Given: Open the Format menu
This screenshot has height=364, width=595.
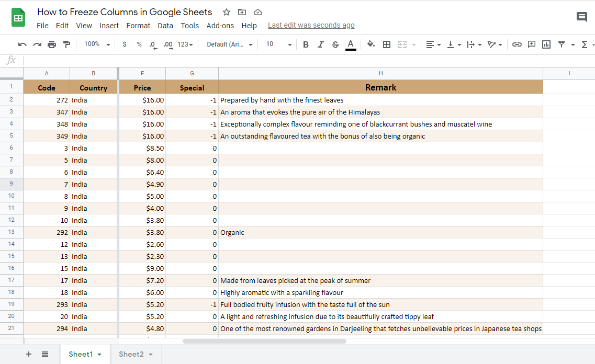Looking at the screenshot, I should pos(138,26).
